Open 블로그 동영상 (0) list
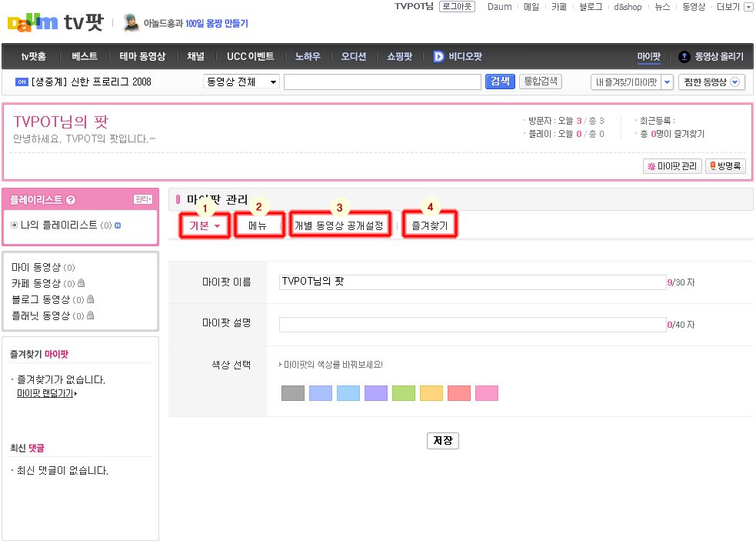The height and width of the screenshot is (544, 756). [x=47, y=299]
